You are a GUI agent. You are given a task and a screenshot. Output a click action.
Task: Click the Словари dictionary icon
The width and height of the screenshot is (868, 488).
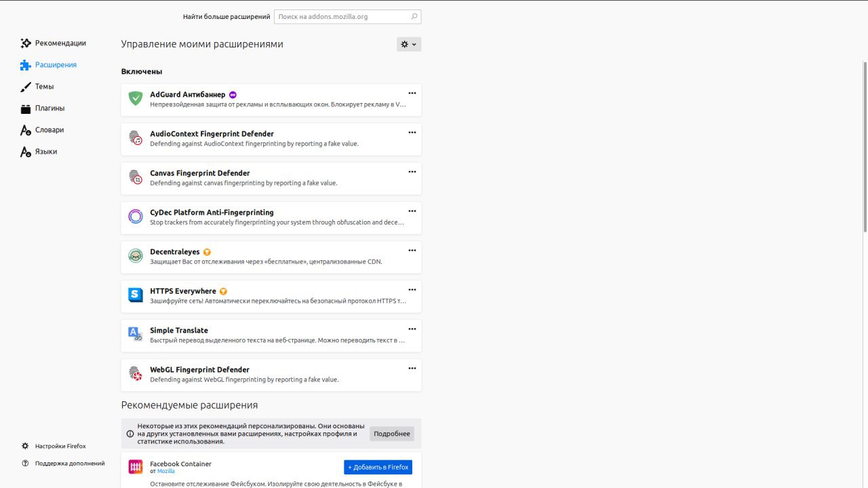point(26,130)
